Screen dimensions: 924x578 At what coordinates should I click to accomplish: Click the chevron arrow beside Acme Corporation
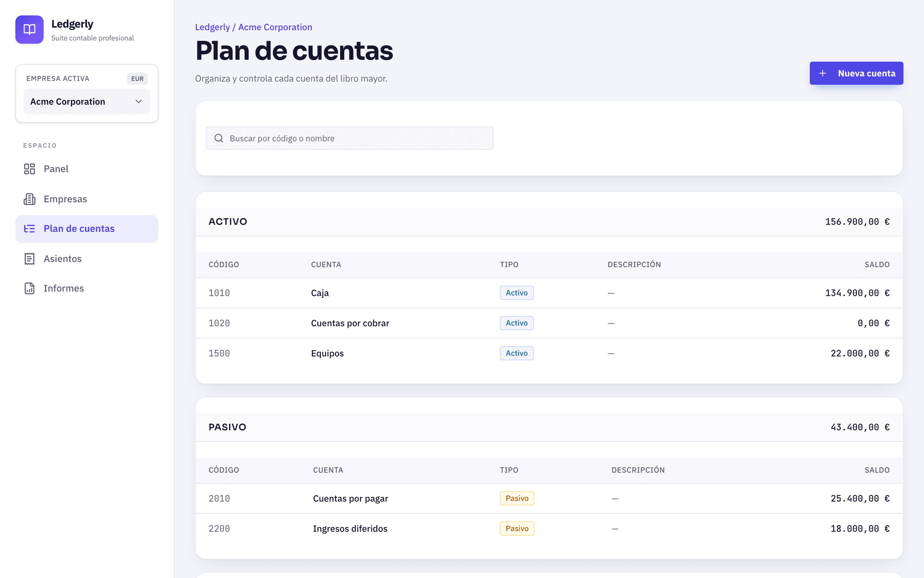click(139, 101)
